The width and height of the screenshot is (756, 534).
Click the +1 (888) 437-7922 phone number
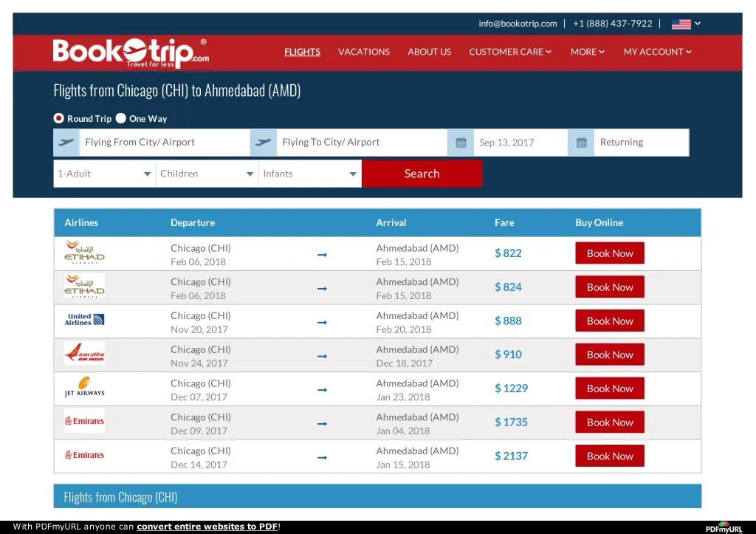tap(612, 24)
